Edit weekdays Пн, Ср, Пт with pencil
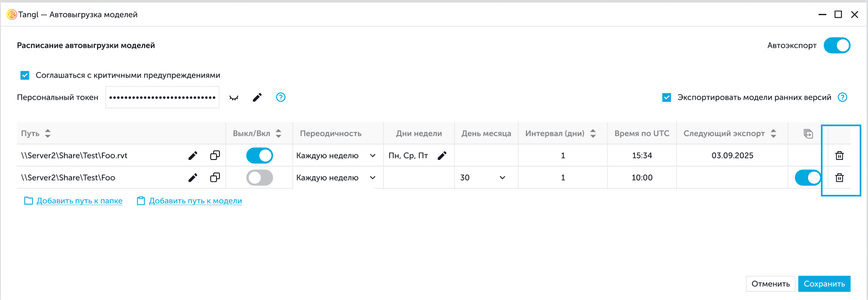 (x=442, y=156)
